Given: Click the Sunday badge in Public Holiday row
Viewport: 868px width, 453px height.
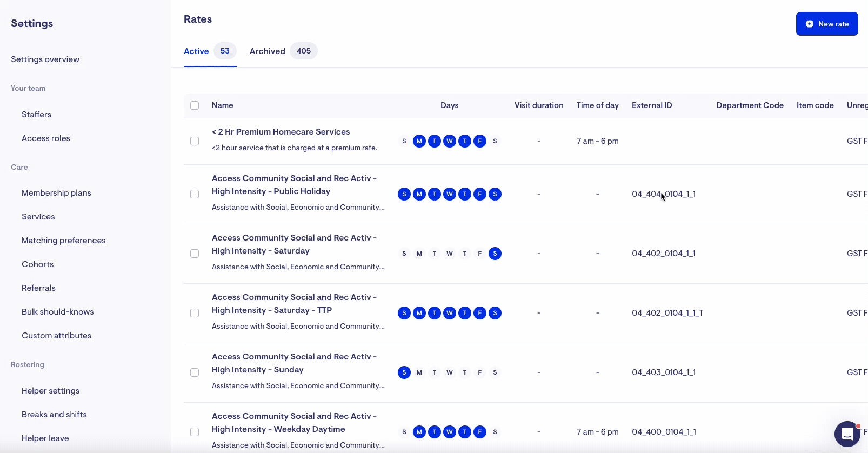Looking at the screenshot, I should 404,194.
